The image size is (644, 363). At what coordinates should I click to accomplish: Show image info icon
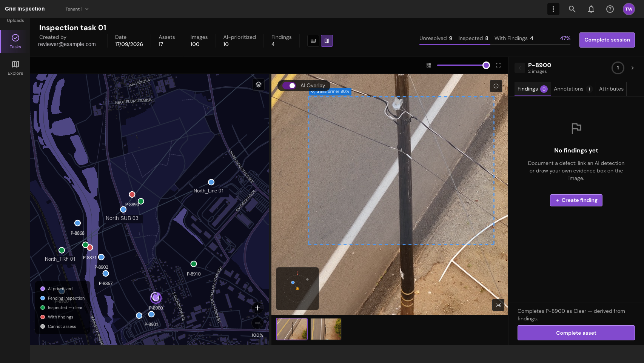496,86
